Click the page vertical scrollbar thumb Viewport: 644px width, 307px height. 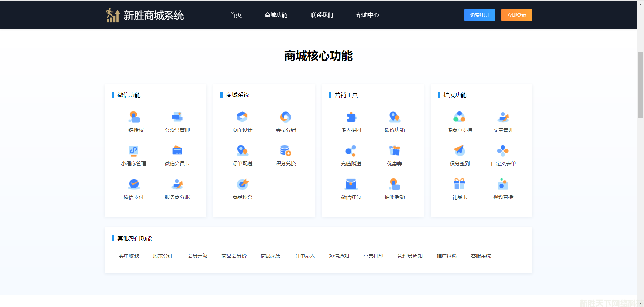pos(640,85)
